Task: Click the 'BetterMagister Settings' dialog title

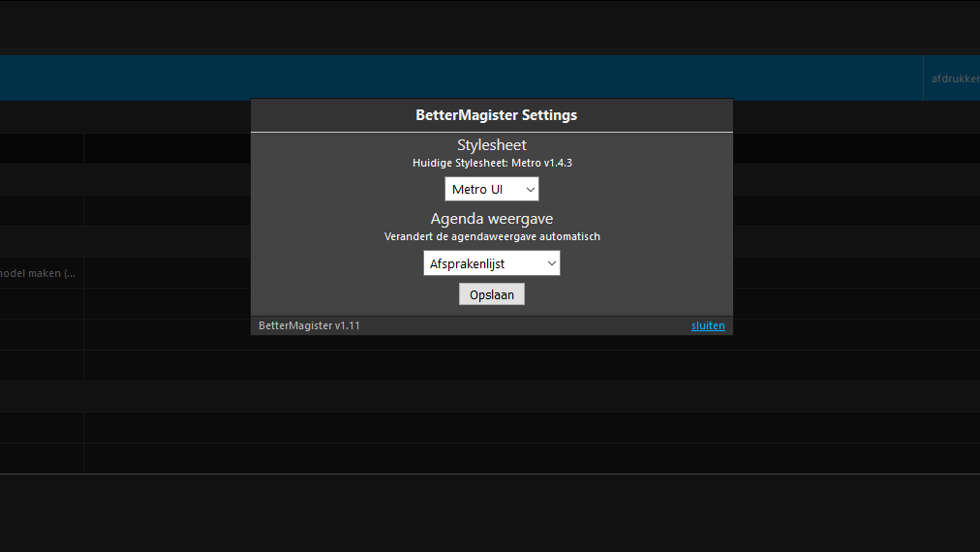Action: 496,115
